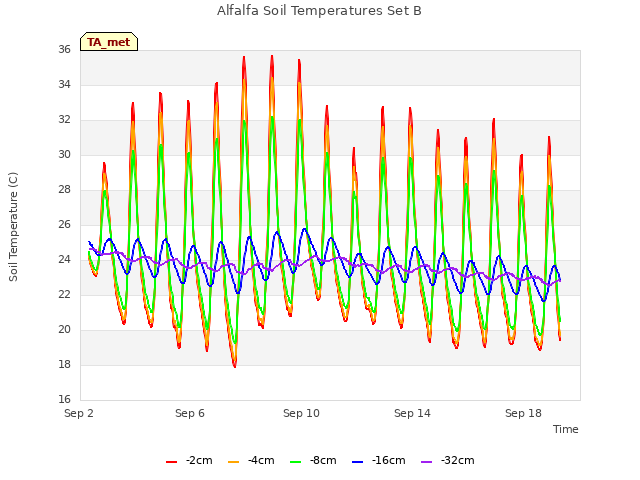Click the Soil Temperature (C) axis label
640x480 pixels.
[x=13, y=227]
